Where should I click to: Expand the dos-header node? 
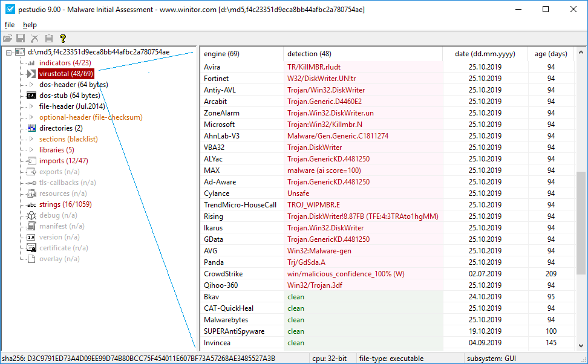coord(31,85)
